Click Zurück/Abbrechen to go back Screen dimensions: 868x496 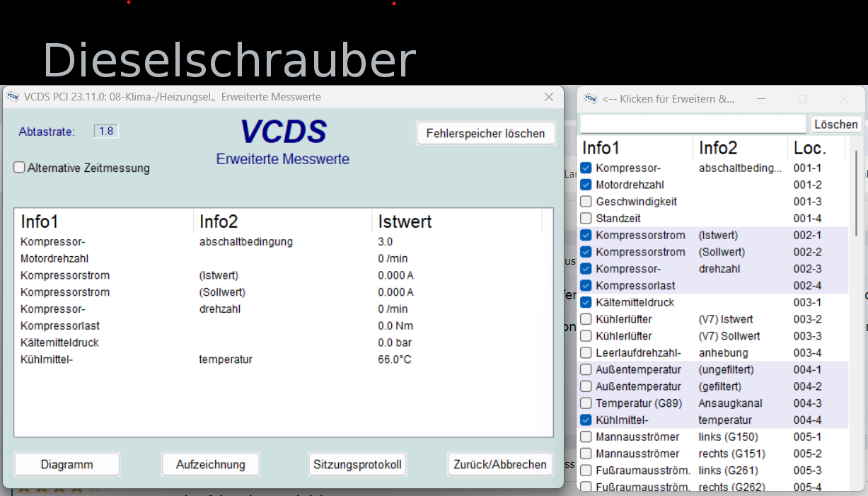[x=500, y=464]
